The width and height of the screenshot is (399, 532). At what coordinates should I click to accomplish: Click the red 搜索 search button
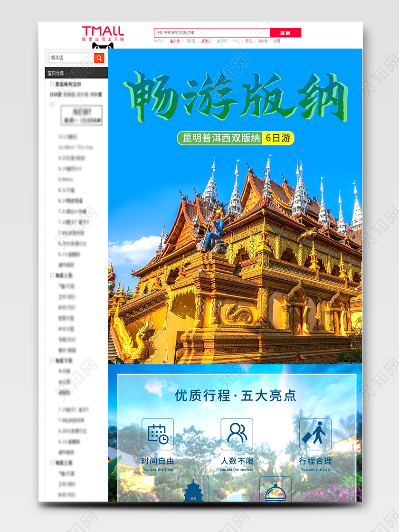click(x=285, y=32)
